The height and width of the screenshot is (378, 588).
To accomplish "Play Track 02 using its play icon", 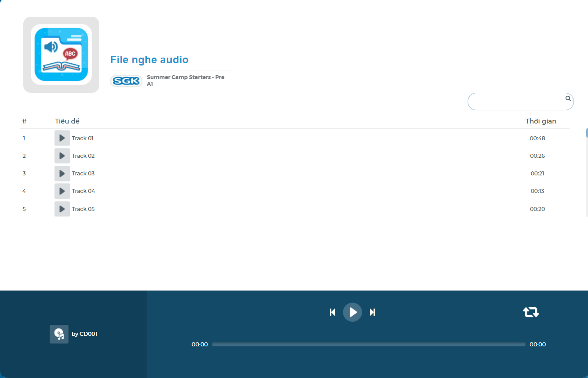I will (62, 156).
